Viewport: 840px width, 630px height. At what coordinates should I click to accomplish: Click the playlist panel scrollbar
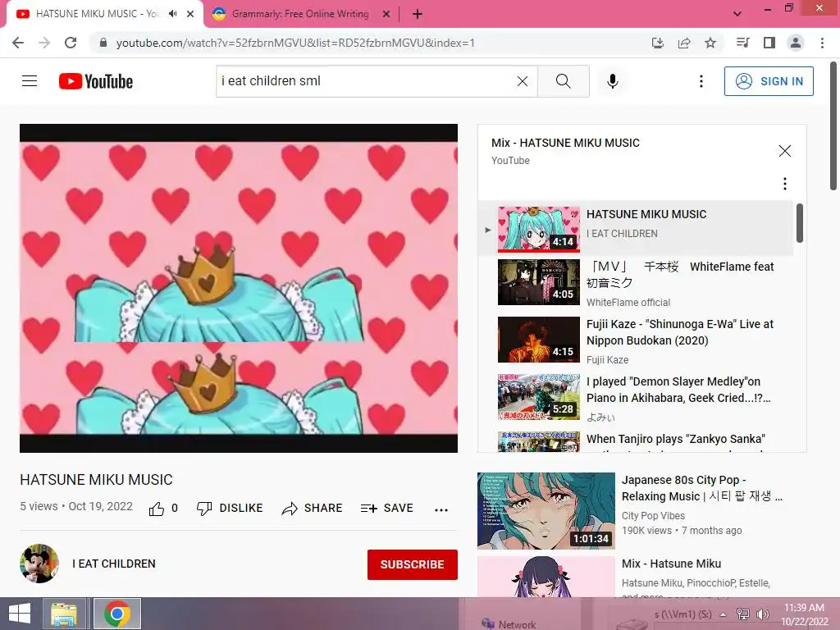click(x=800, y=223)
